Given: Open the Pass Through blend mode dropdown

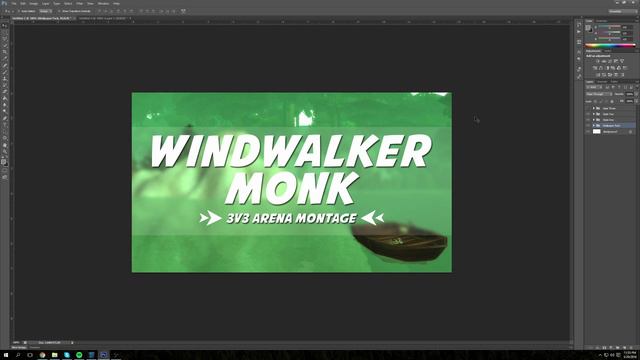Looking at the screenshot, I should (x=599, y=94).
